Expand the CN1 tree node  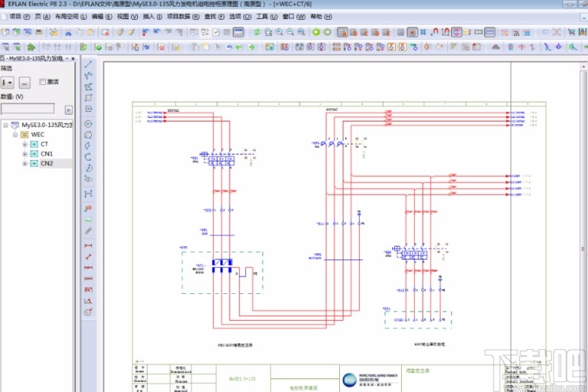25,154
